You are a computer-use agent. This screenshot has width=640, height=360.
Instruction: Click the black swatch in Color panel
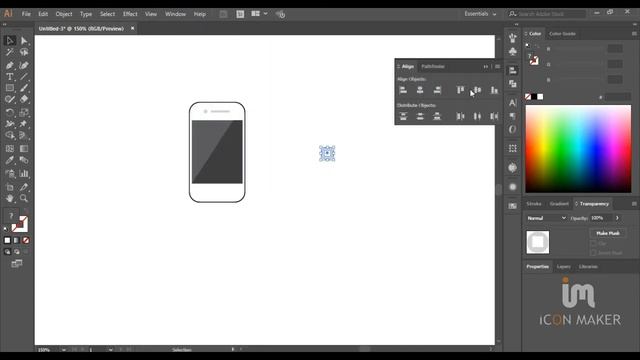(x=534, y=97)
